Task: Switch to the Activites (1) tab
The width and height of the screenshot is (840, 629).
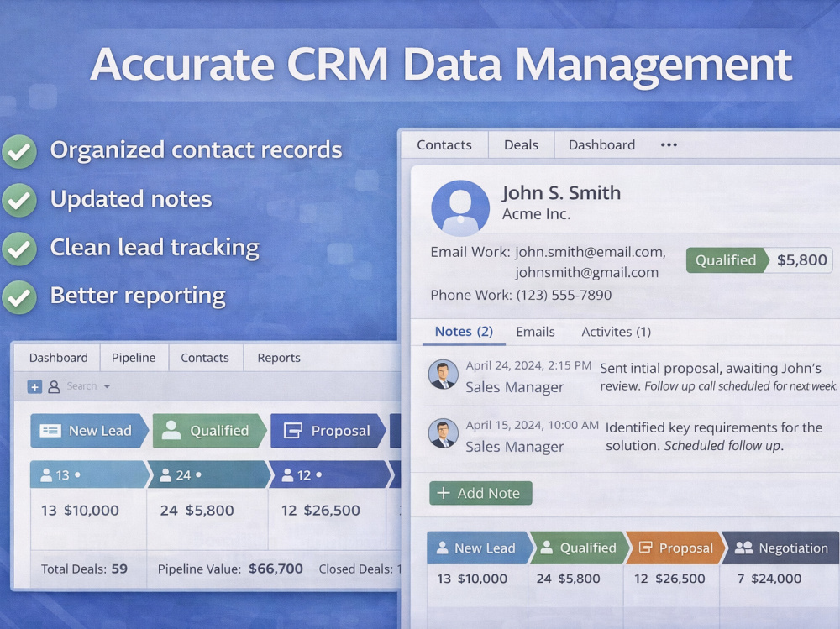Action: (616, 332)
